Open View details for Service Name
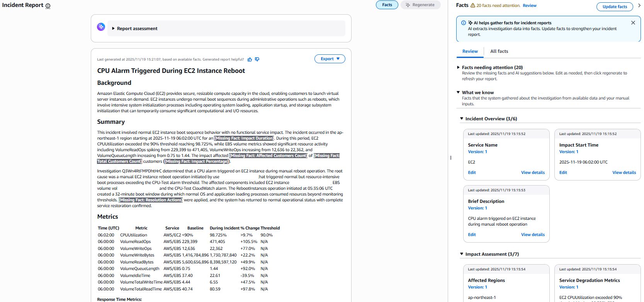Screen dimensions: 644x302 (x=532, y=173)
